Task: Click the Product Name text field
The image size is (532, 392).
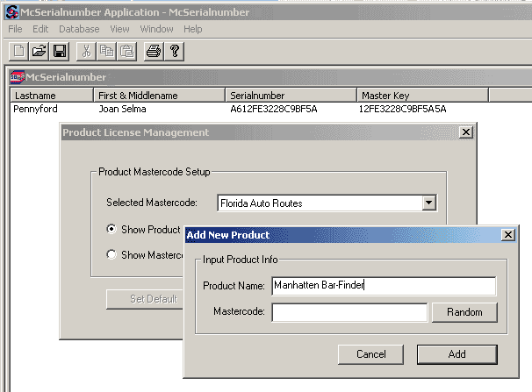Action: point(383,286)
